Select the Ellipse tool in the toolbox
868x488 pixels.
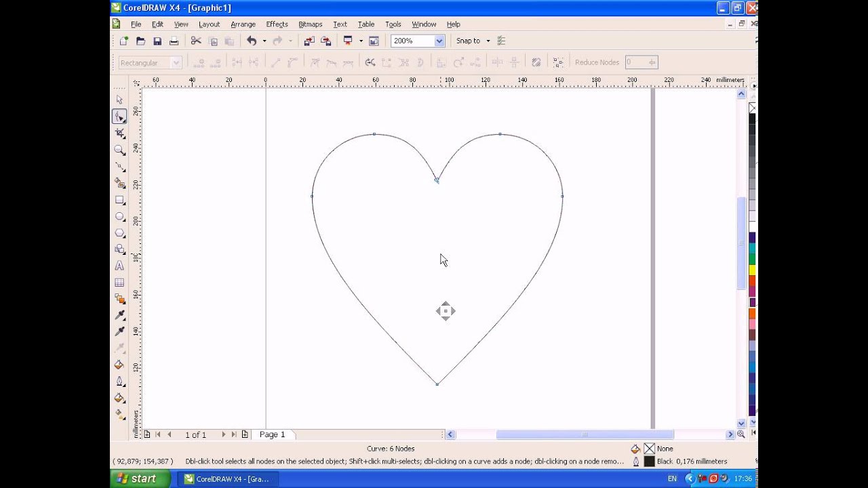[x=120, y=216]
